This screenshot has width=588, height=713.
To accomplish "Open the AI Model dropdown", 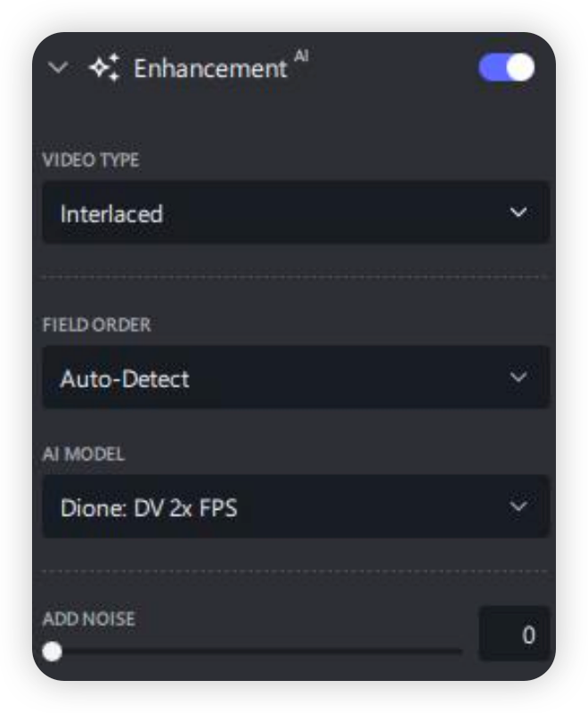I will click(295, 506).
